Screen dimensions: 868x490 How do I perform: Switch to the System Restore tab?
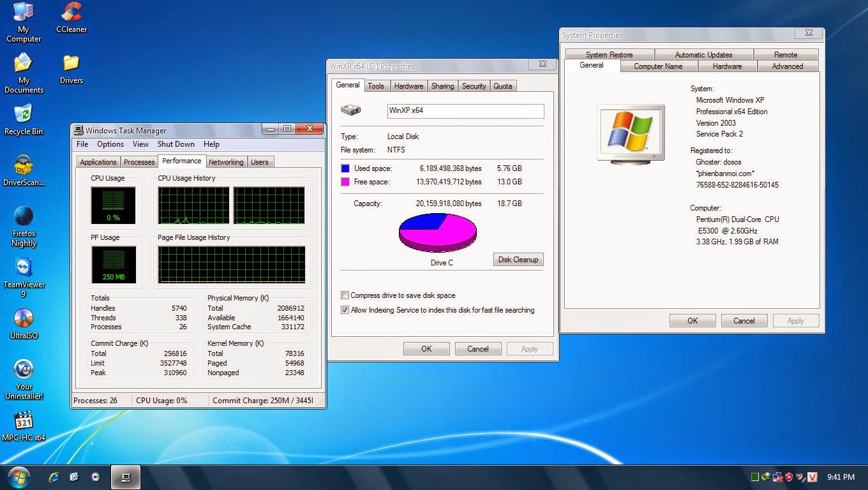click(x=609, y=55)
